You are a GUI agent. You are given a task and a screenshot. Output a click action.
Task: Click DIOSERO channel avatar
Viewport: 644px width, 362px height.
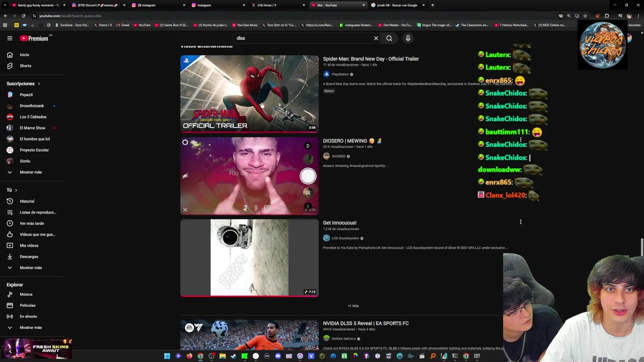click(327, 156)
